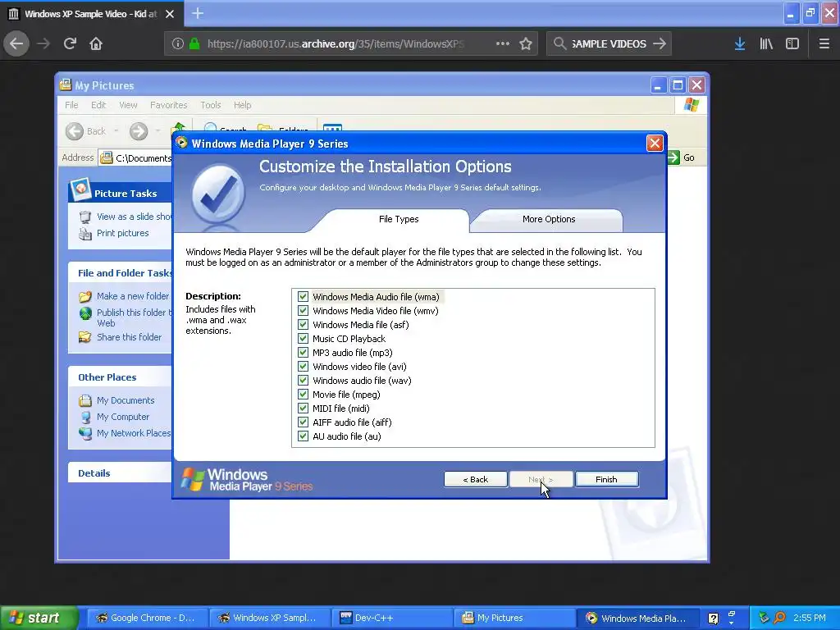Uncheck MIDI file (midi)
The image size is (840, 630).
304,409
